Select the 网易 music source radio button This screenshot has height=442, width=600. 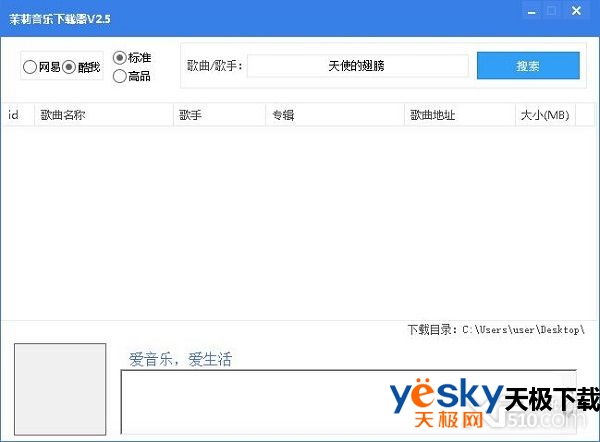(x=30, y=67)
